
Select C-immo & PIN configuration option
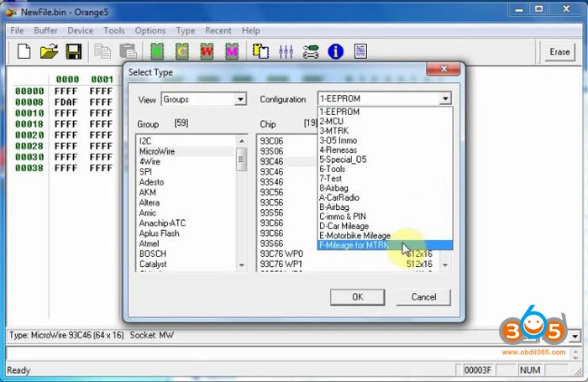385,217
